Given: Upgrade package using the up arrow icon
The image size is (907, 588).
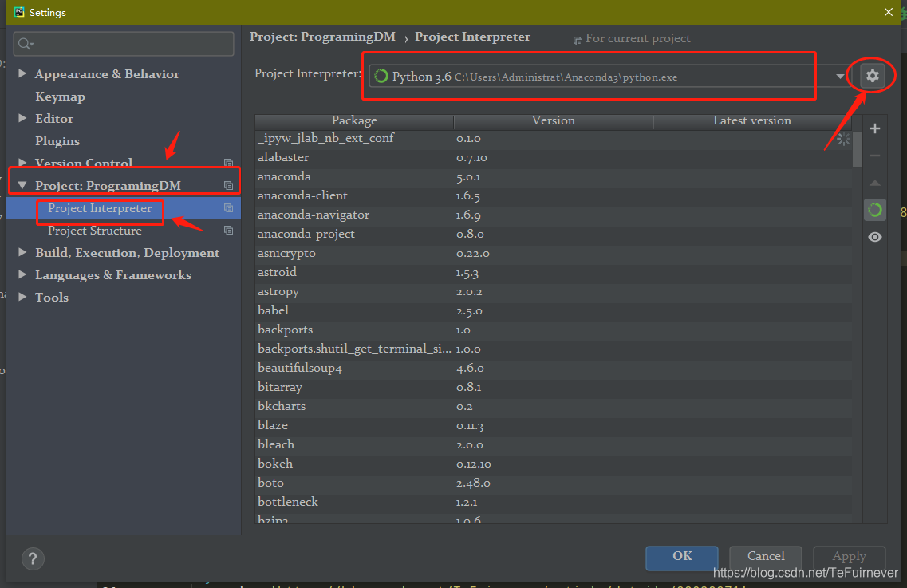Looking at the screenshot, I should coord(875,183).
